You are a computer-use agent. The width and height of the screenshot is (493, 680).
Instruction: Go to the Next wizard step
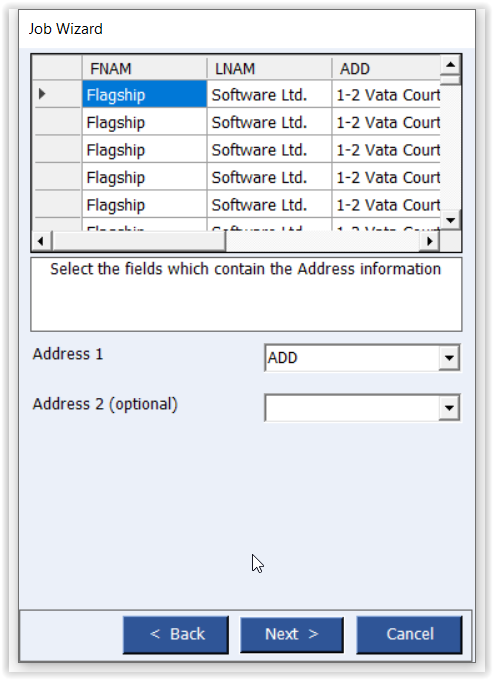tap(292, 635)
